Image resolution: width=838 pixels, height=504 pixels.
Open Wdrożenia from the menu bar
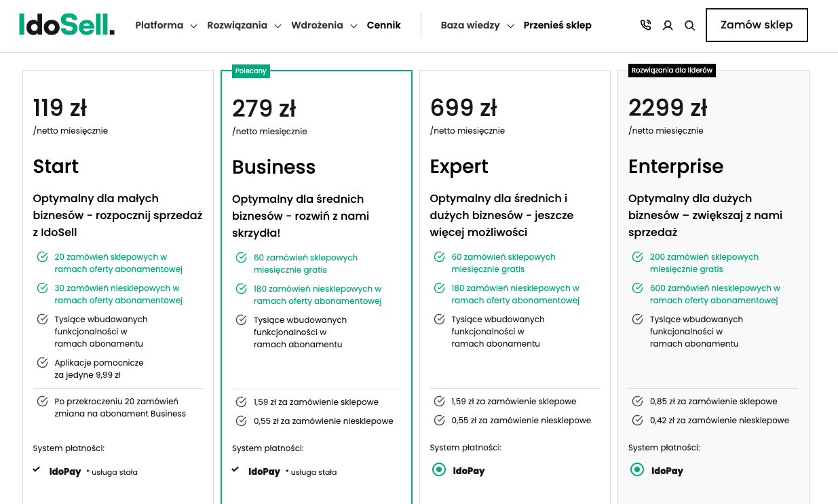pyautogui.click(x=324, y=24)
